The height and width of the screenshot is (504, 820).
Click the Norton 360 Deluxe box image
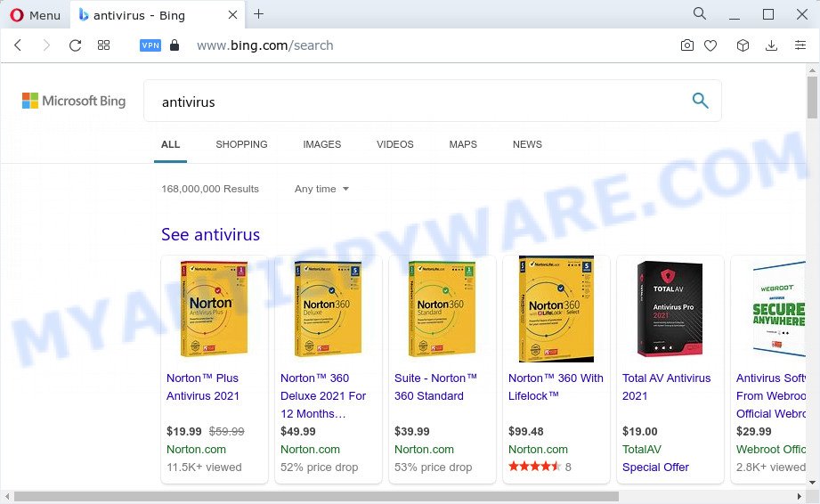click(x=328, y=309)
